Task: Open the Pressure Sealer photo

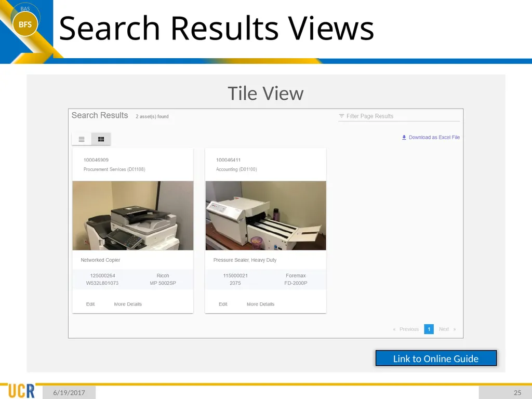Action: pyautogui.click(x=265, y=216)
